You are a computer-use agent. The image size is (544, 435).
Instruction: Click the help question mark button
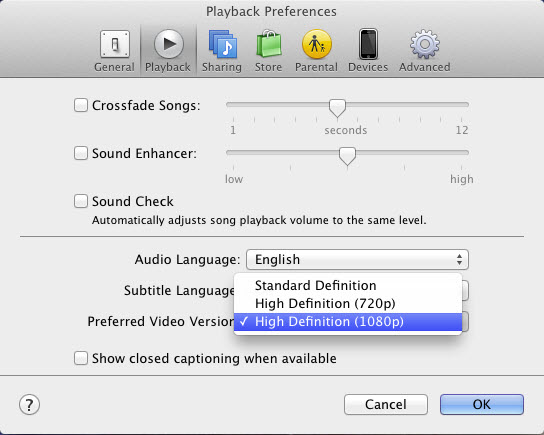(29, 404)
